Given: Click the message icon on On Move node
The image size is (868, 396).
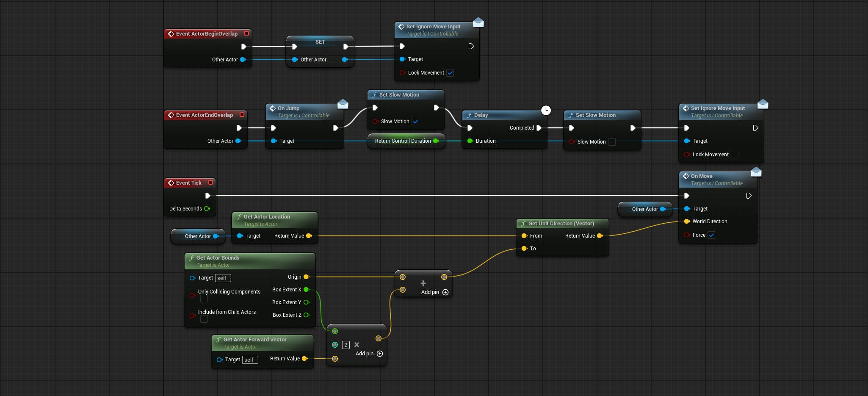Looking at the screenshot, I should (756, 172).
